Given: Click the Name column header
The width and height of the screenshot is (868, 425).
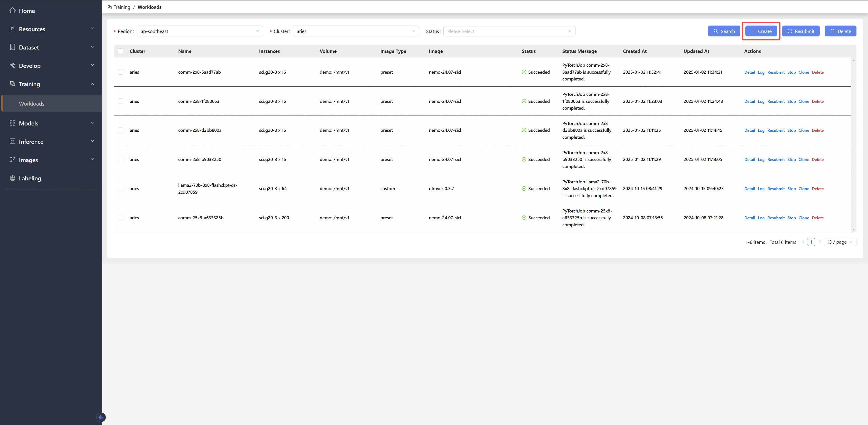Looking at the screenshot, I should 185,51.
